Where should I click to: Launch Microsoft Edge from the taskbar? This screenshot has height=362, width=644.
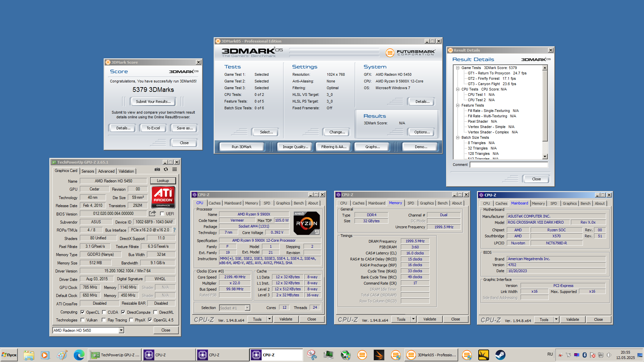(x=79, y=355)
